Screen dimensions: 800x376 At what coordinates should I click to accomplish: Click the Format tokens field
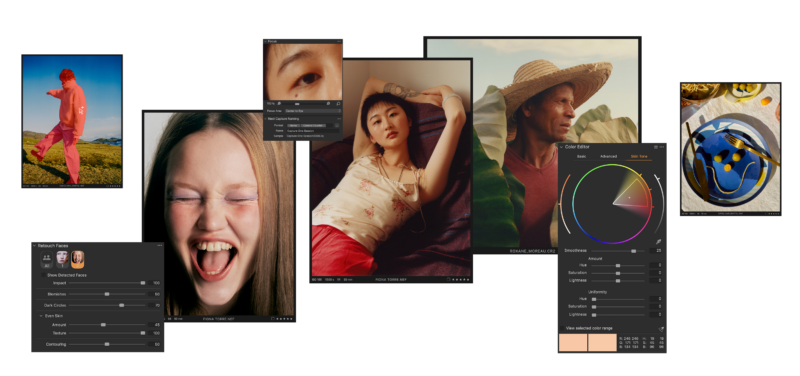tap(309, 125)
